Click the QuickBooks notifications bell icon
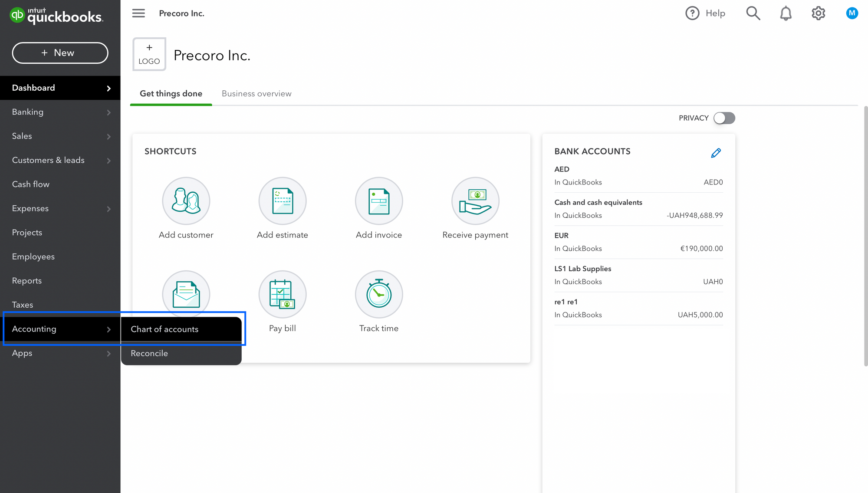 [x=786, y=13]
